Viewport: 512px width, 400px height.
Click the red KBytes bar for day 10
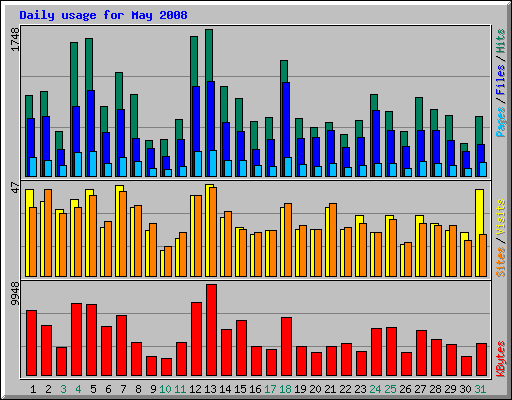click(x=166, y=367)
